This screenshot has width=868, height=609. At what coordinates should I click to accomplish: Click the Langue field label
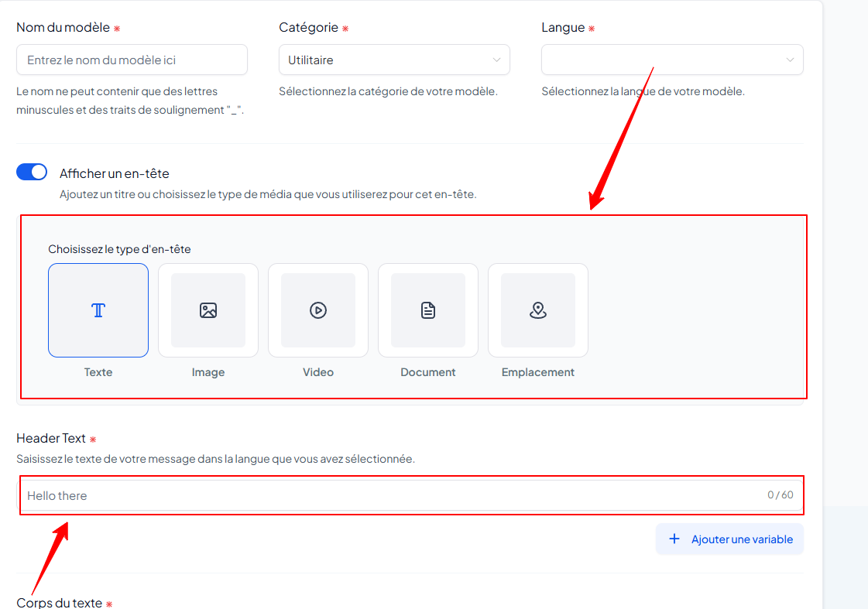coord(563,28)
